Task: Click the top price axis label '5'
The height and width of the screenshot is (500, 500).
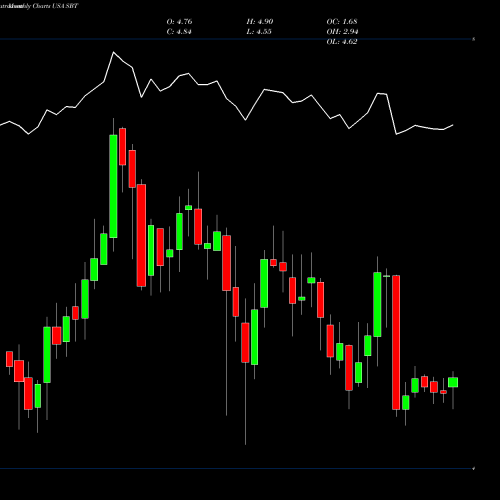Action: tap(474, 39)
